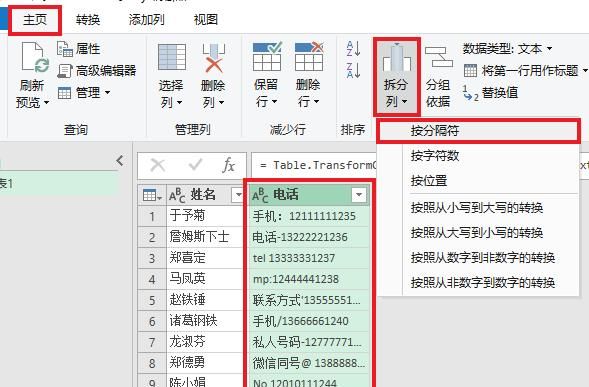Click 将第一行用作标题
Viewport: 589px width, 387px height.
tap(526, 71)
